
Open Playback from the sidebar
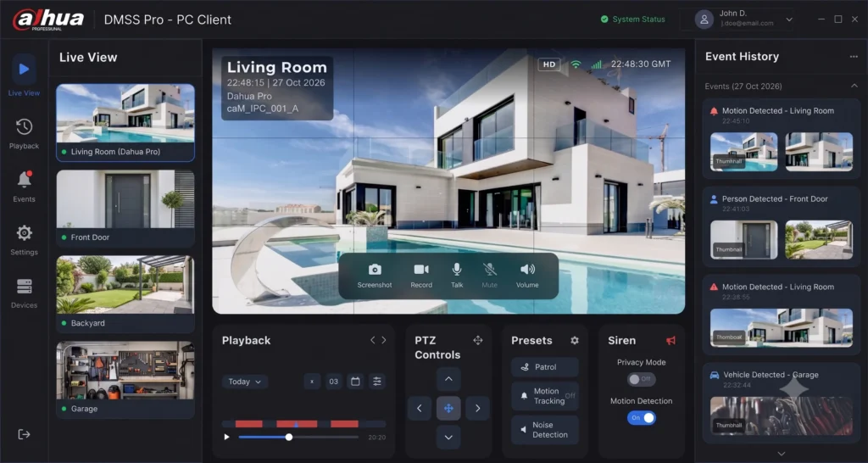[24, 133]
